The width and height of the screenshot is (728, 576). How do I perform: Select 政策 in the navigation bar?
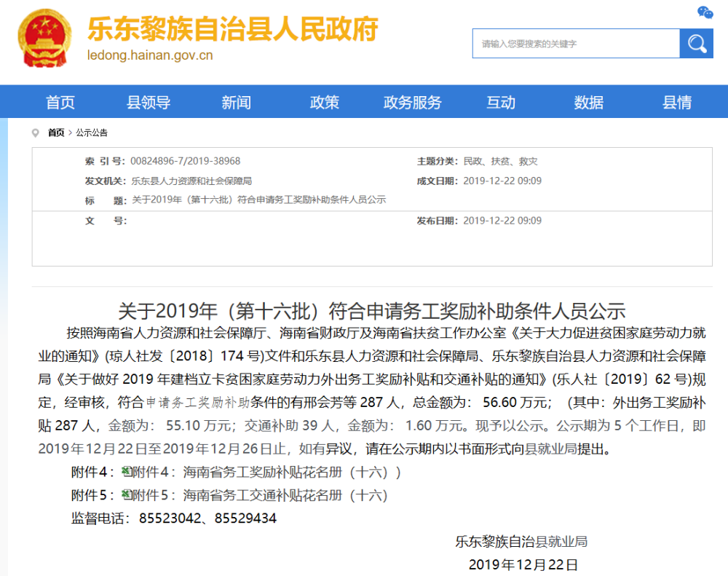pyautogui.click(x=325, y=102)
